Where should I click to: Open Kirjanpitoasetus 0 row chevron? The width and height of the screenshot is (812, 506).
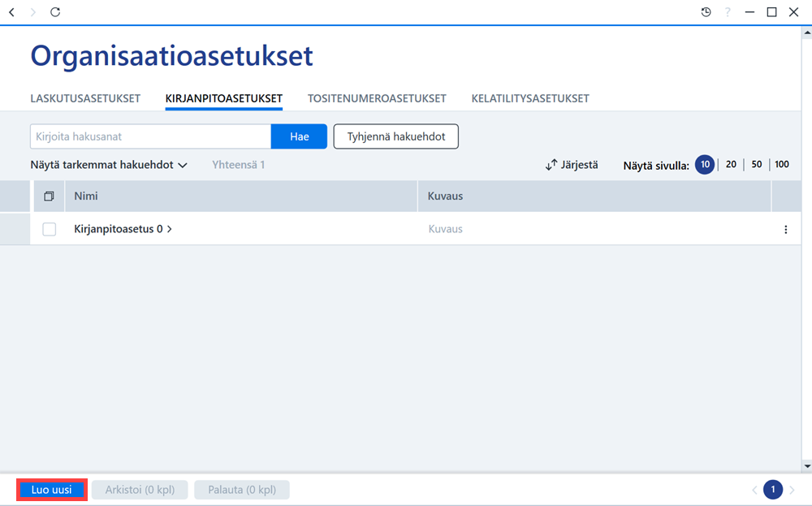coord(170,229)
